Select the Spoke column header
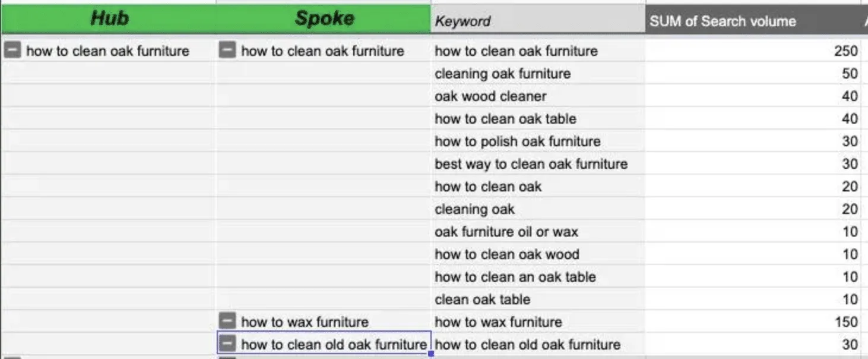The image size is (868, 359). (324, 19)
